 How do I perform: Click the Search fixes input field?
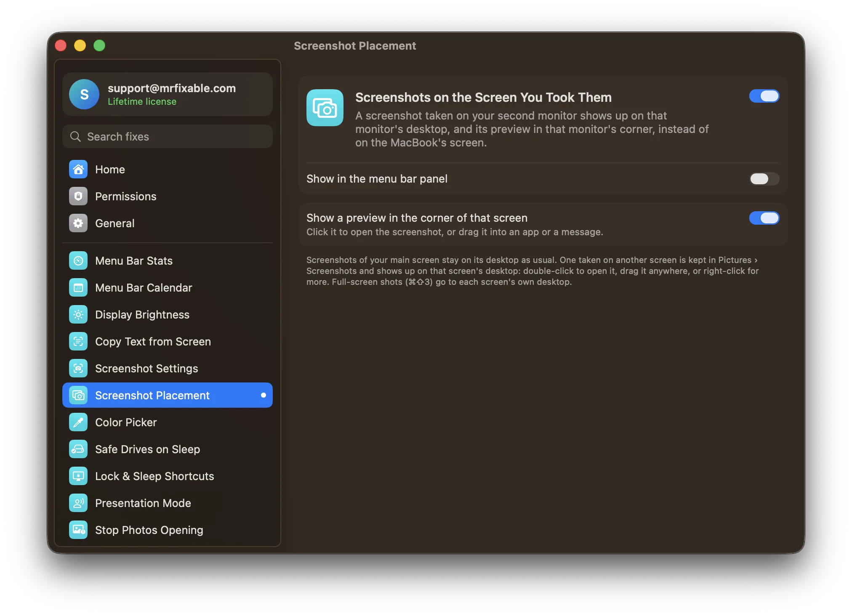pos(168,136)
